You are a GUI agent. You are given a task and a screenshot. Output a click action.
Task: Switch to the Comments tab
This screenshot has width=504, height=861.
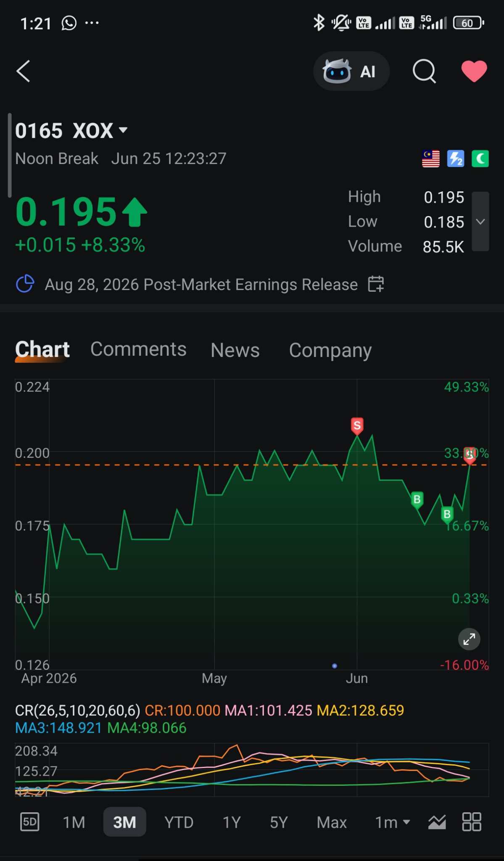coord(138,349)
